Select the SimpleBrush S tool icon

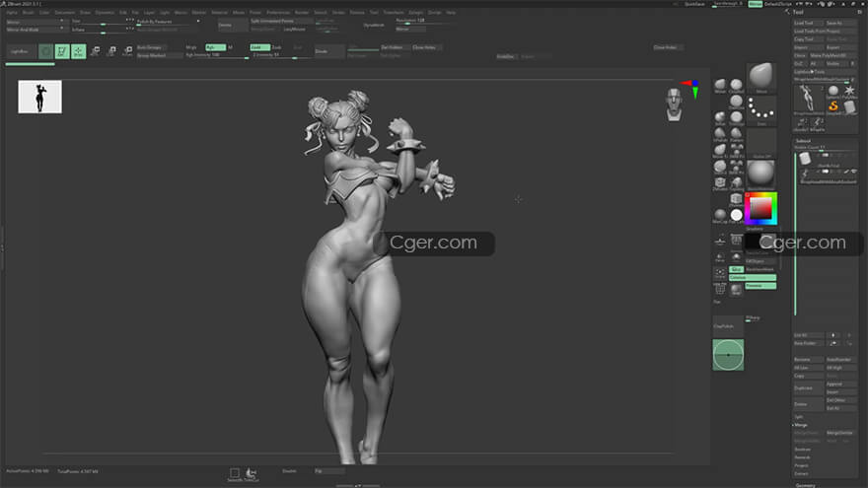coord(833,106)
